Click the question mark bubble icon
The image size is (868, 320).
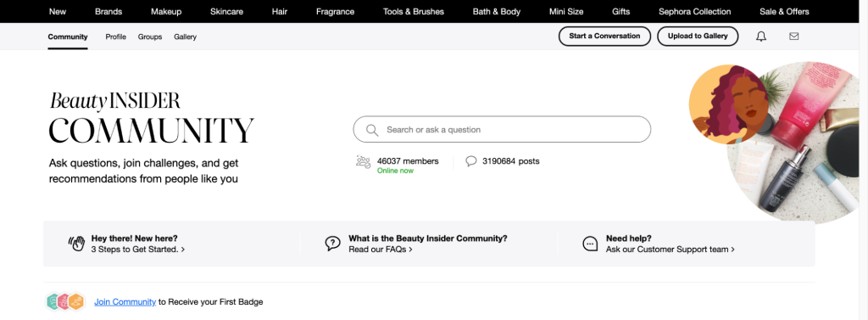point(332,244)
